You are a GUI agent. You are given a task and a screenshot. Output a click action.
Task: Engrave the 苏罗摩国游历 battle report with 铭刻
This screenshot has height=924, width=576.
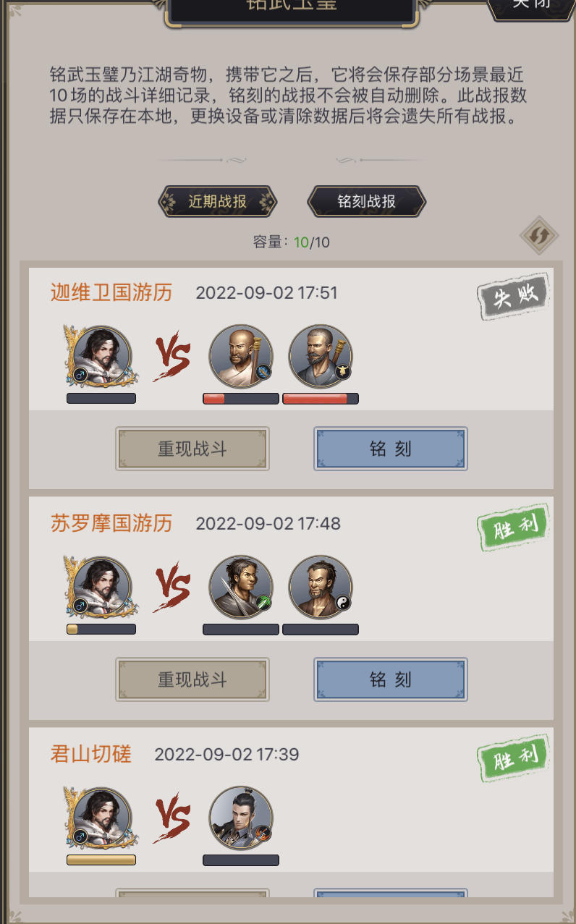pyautogui.click(x=391, y=679)
